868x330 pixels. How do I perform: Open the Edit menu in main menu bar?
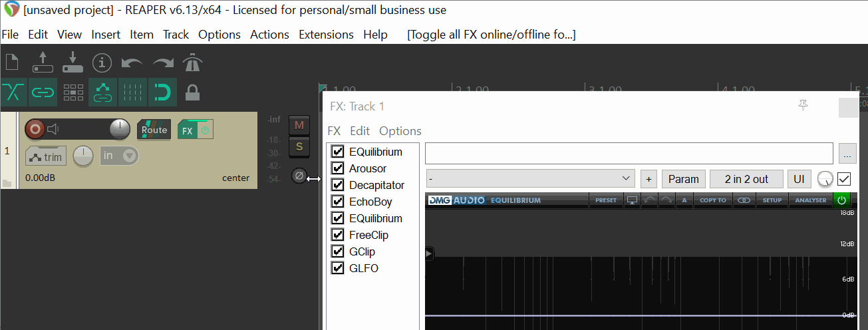pyautogui.click(x=38, y=34)
